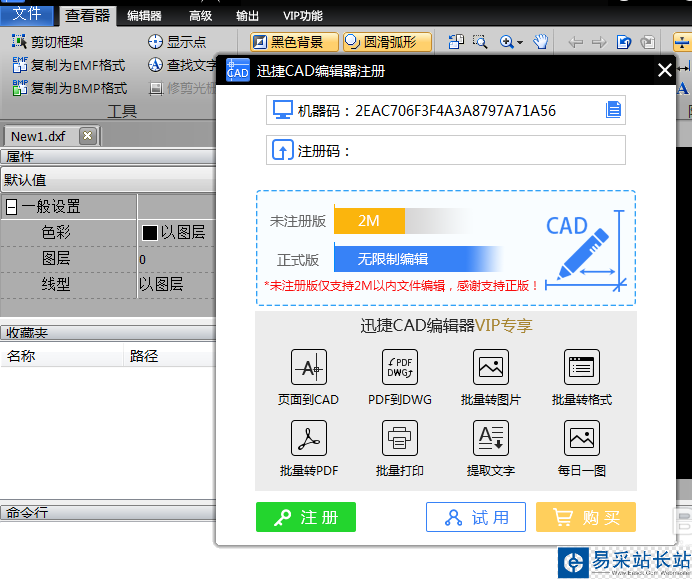Click the green 注册 button

pos(306,517)
